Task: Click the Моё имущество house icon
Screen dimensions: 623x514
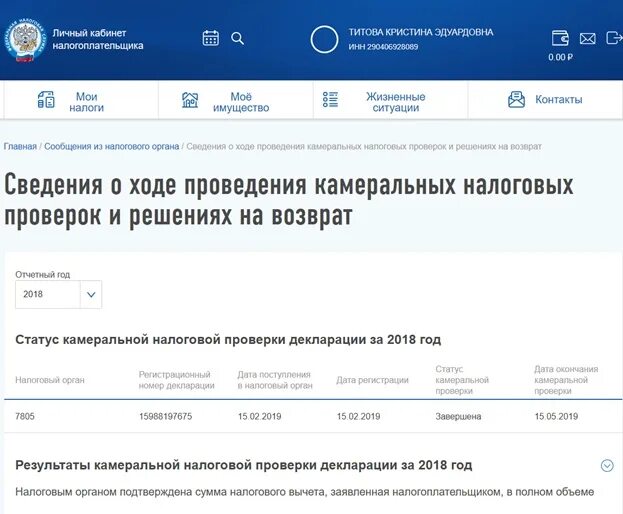Action: (190, 100)
